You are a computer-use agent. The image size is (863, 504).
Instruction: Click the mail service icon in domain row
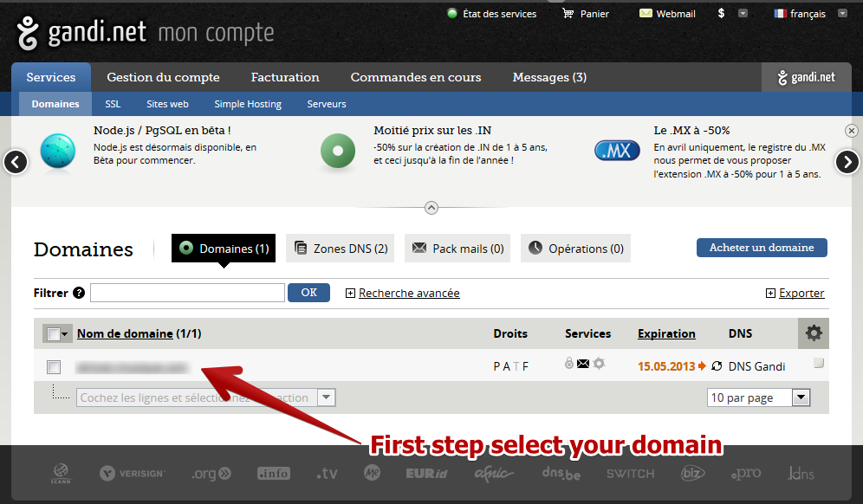click(x=583, y=364)
